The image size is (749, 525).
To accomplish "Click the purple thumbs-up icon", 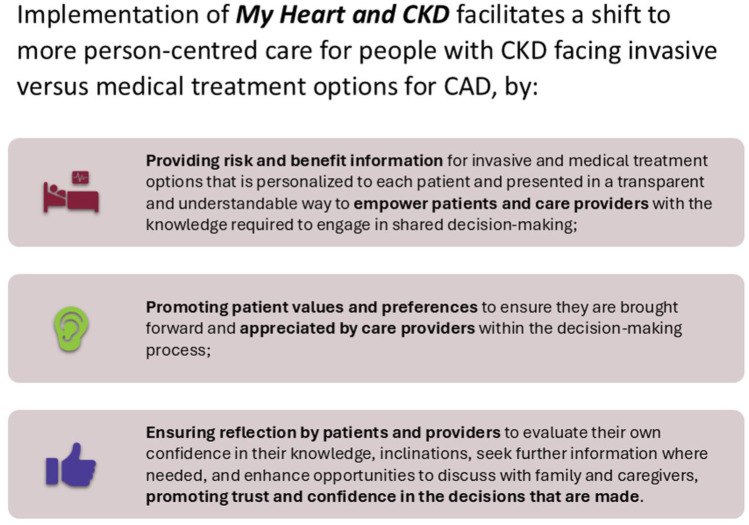I will pos(71,465).
